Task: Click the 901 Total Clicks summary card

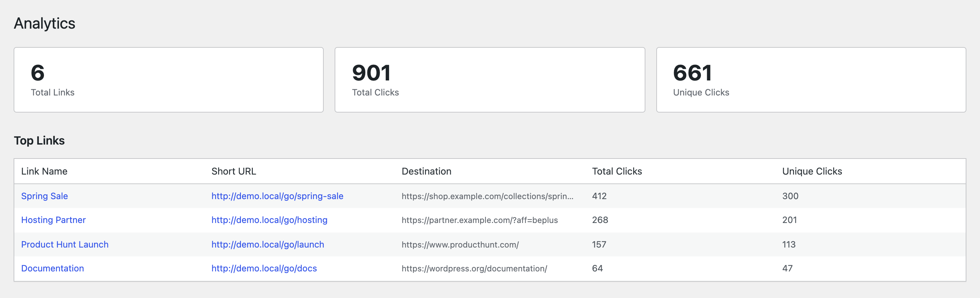Action: (x=490, y=80)
